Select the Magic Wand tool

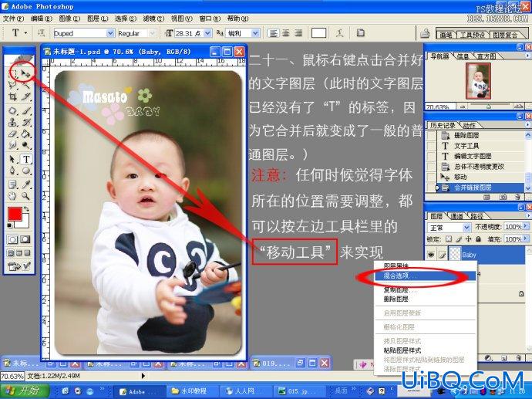click(x=26, y=85)
